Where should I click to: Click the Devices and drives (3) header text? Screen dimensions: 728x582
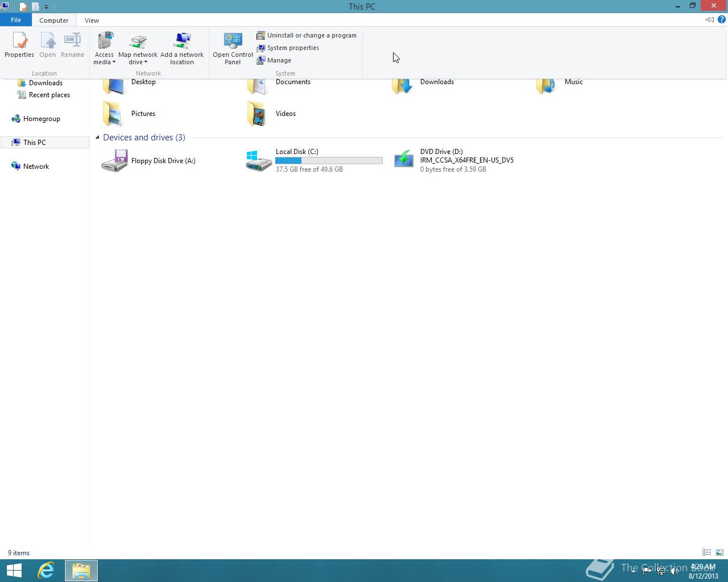(144, 138)
